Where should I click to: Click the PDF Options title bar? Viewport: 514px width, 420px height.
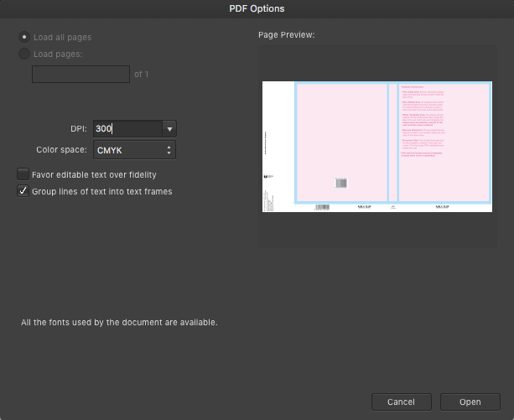(x=257, y=8)
